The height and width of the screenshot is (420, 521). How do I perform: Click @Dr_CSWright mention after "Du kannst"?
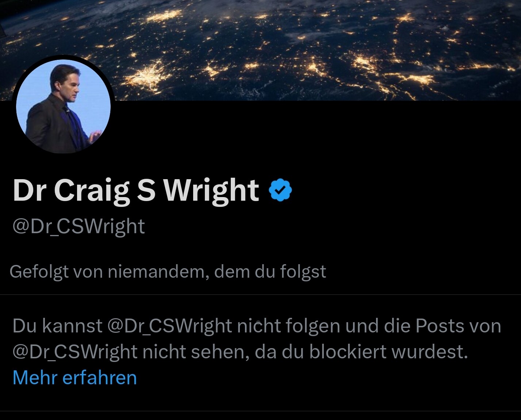(x=170, y=326)
